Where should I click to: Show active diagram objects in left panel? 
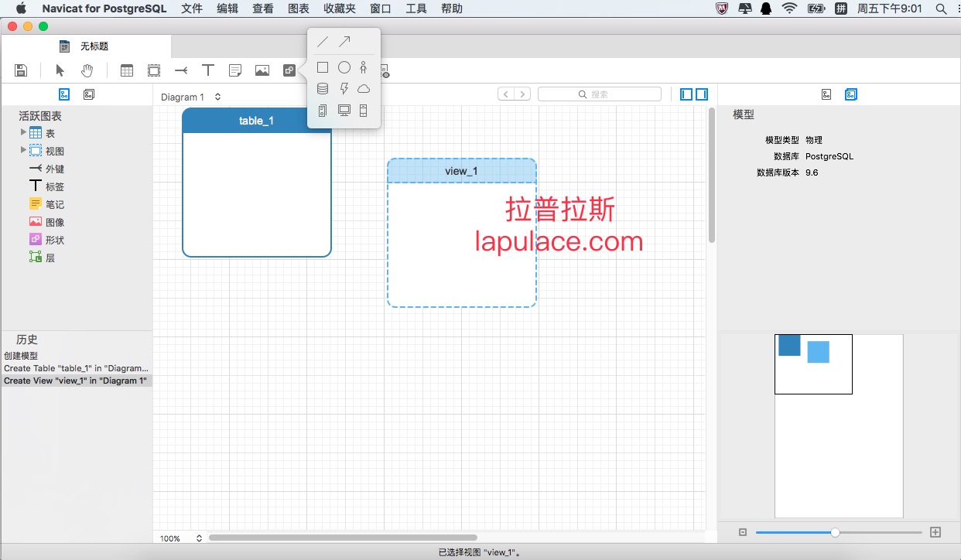(x=65, y=94)
